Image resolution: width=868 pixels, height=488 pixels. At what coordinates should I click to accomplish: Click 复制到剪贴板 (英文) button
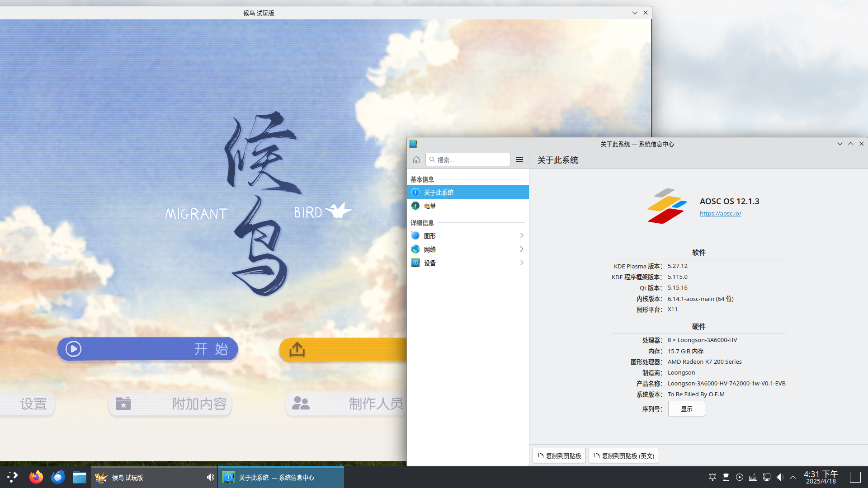pyautogui.click(x=624, y=456)
